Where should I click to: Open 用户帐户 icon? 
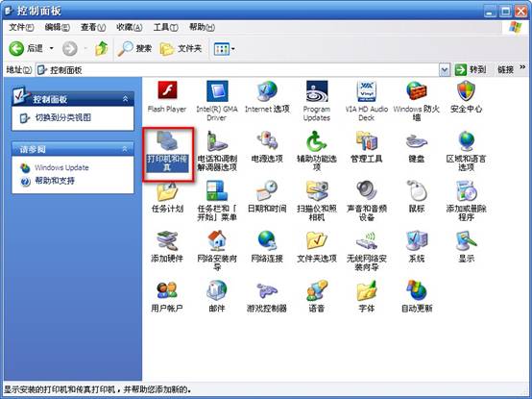(167, 296)
